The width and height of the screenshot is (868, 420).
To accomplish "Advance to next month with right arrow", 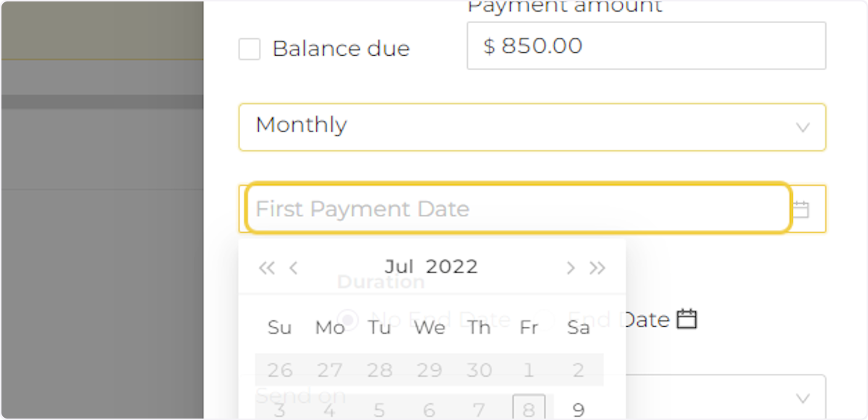I will click(571, 267).
